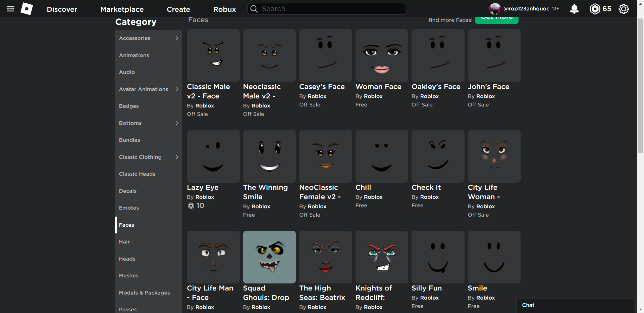Image resolution: width=644 pixels, height=313 pixels.
Task: Click the search magnifier icon
Action: (254, 9)
